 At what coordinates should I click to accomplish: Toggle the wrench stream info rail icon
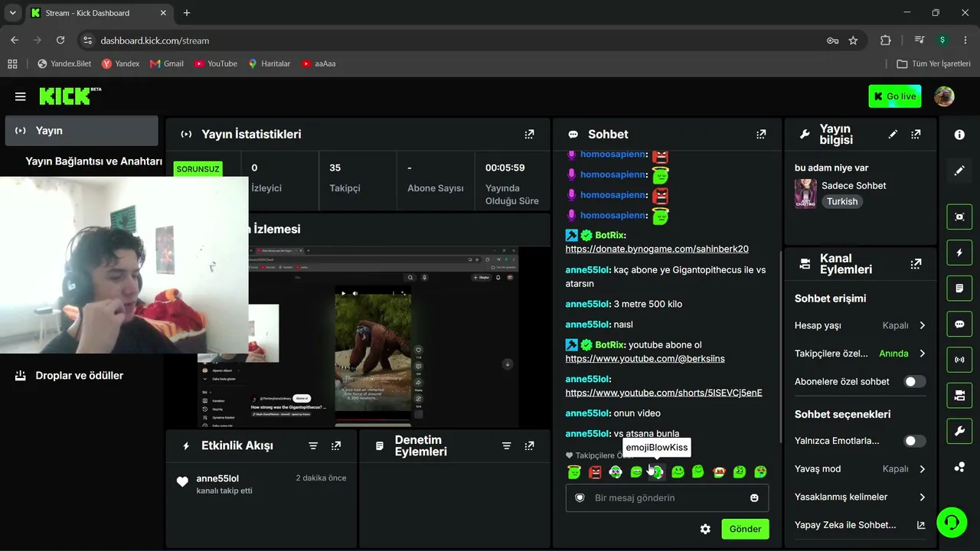coord(959,432)
